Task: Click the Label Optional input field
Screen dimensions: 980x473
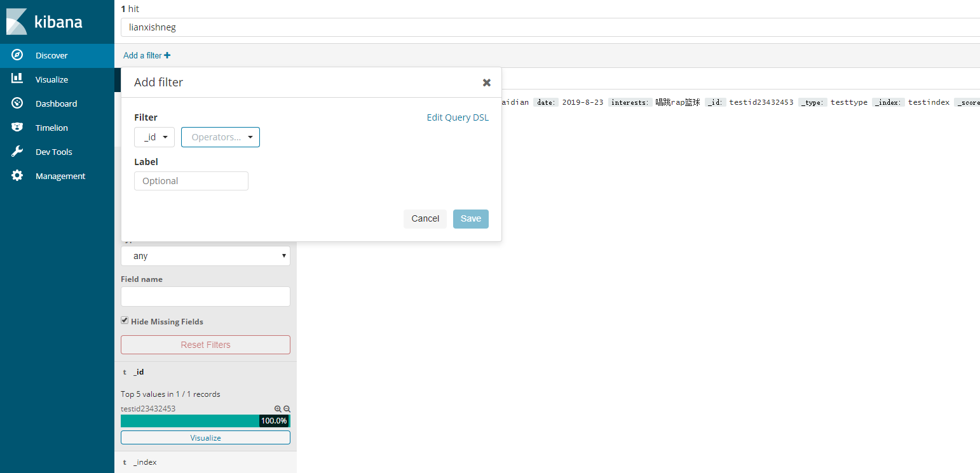Action: pos(191,181)
